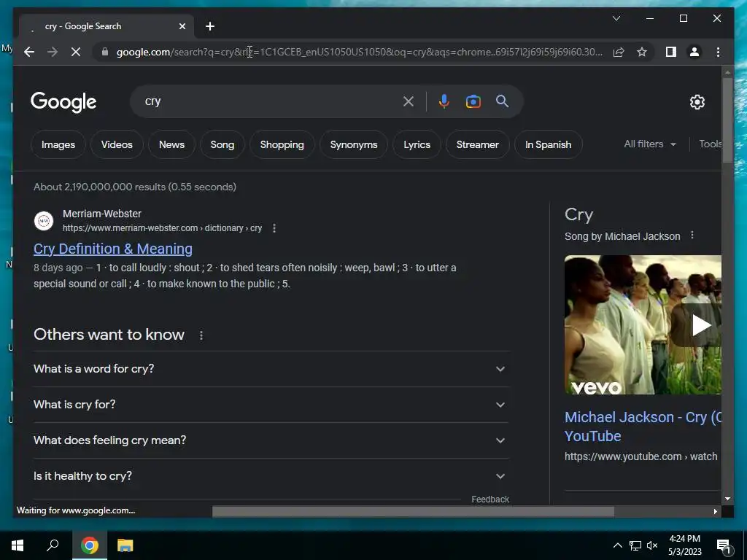The width and height of the screenshot is (747, 560).
Task: View site security lock info
Action: point(105,52)
